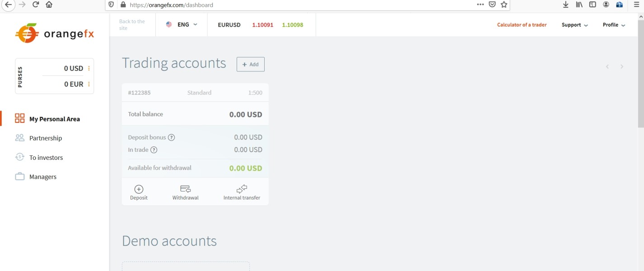Open the Firefox account icon
Image resolution: width=644 pixels, height=271 pixels.
coord(606,5)
